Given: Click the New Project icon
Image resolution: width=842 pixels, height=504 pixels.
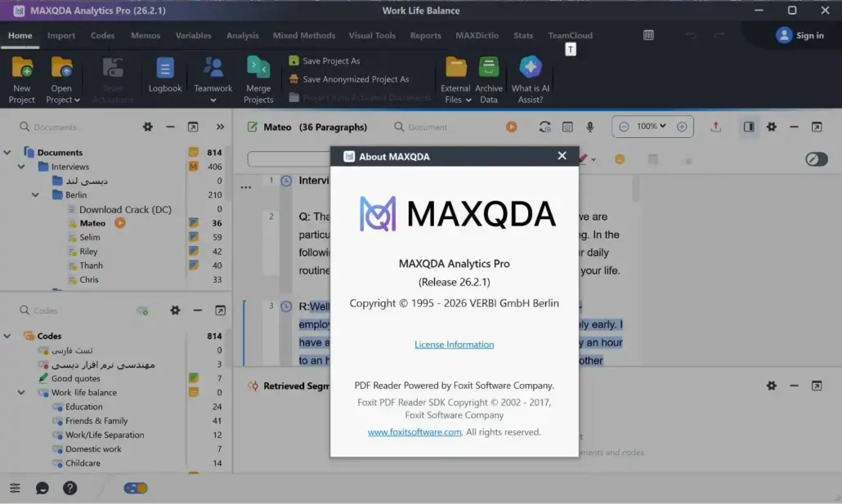Looking at the screenshot, I should tap(22, 68).
